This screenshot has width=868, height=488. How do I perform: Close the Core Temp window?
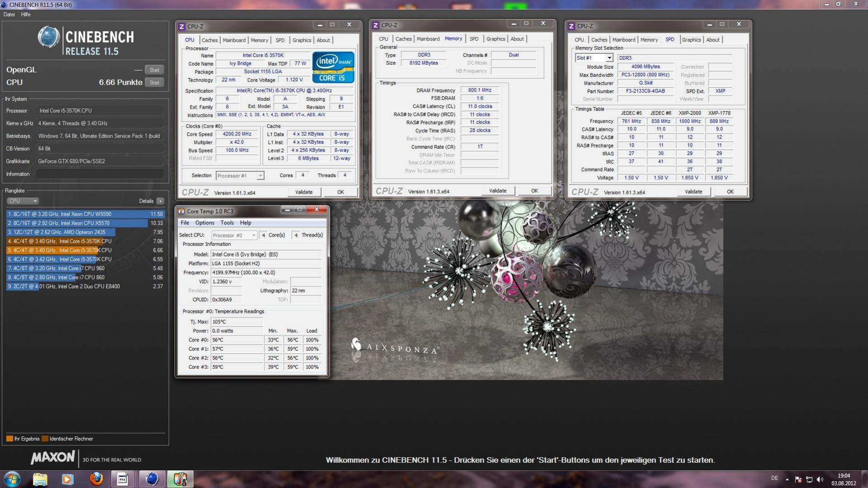[x=317, y=209]
